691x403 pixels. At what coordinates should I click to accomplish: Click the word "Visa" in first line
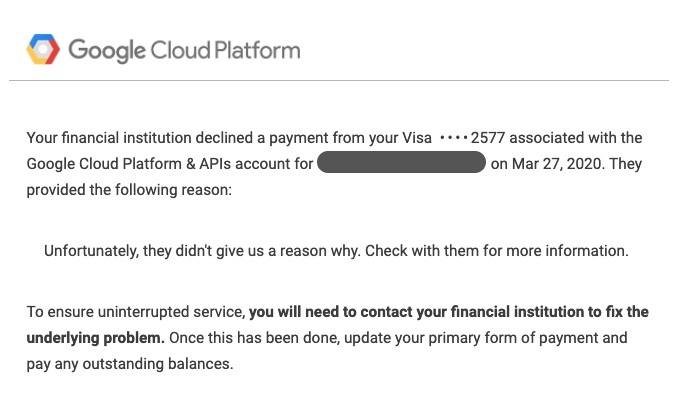416,138
